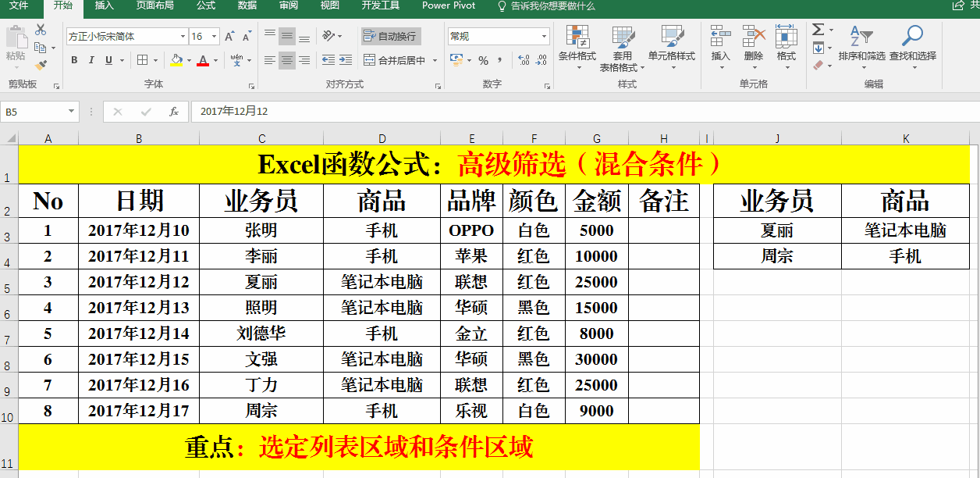
Task: Switch to the 插入 ribbon tab
Action: tap(104, 5)
